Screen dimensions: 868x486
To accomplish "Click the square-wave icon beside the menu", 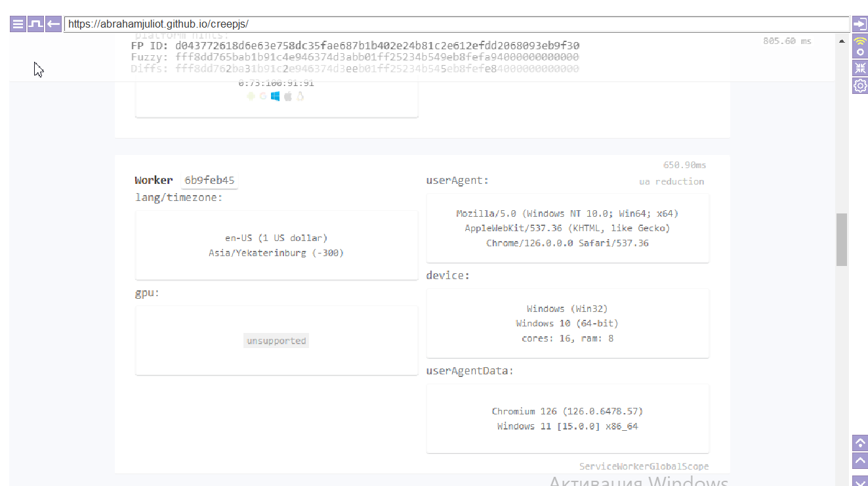I will 35,24.
